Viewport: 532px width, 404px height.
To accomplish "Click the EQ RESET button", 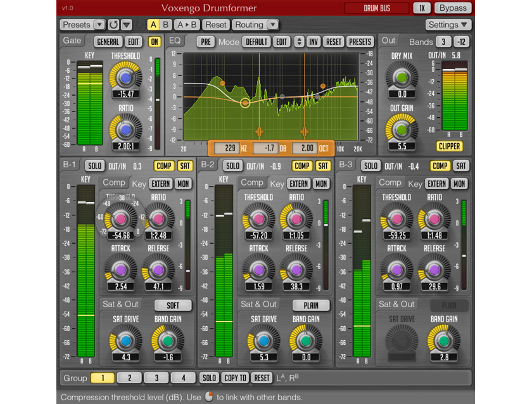I will [334, 42].
